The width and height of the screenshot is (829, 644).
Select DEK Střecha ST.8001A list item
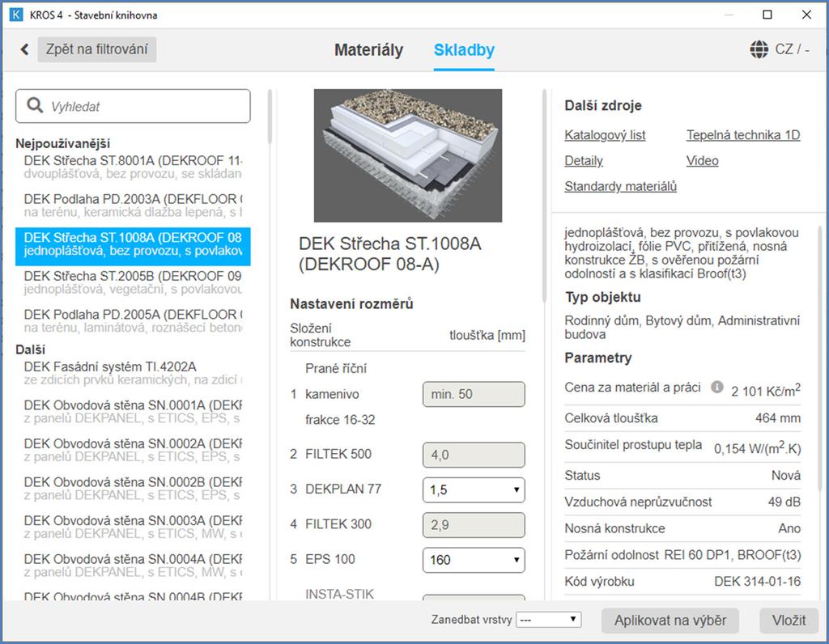[134, 167]
